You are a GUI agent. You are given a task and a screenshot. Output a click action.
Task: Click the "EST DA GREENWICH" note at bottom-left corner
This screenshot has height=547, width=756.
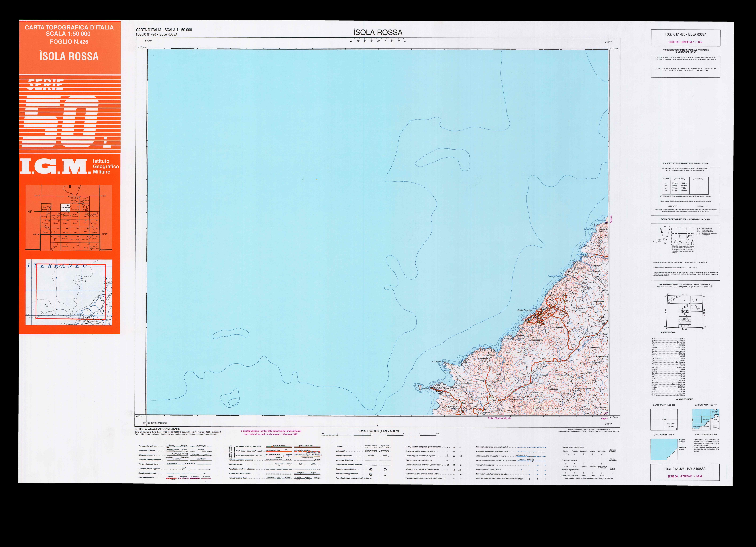(x=160, y=423)
